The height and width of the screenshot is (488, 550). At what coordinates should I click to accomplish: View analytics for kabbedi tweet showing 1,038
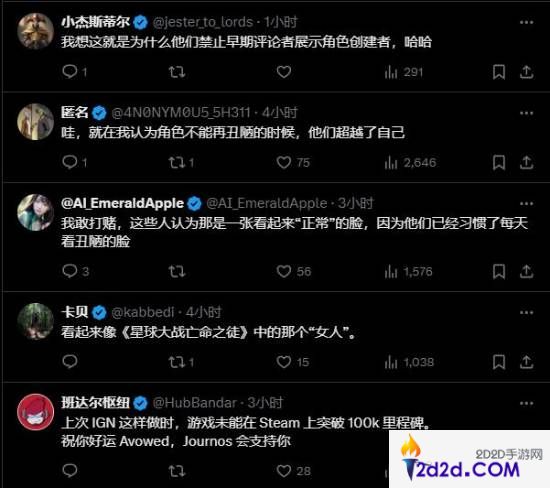tap(409, 362)
